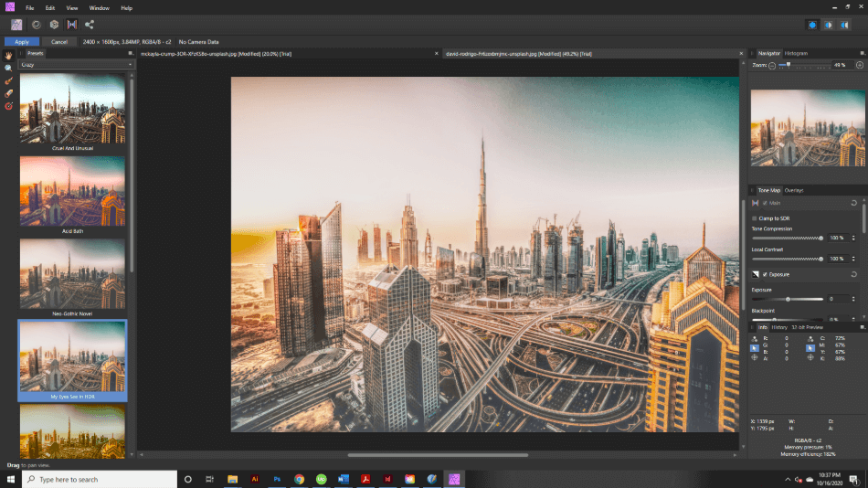
Task: Switch to the History tab
Action: pos(779,327)
